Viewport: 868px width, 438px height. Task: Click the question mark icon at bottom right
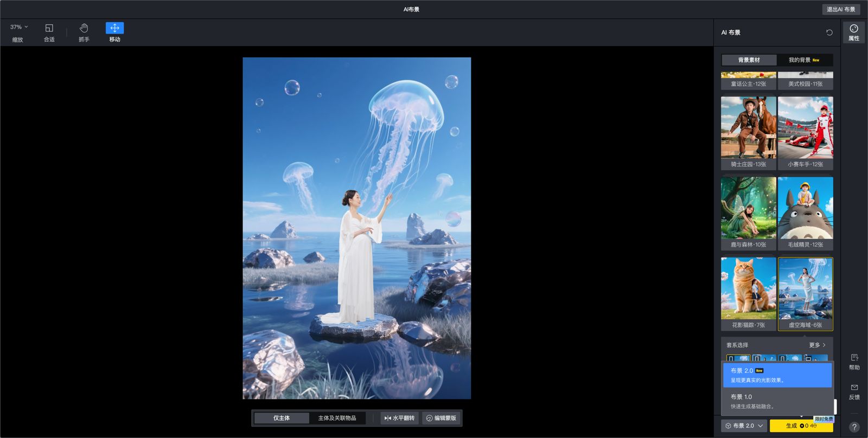coord(854,427)
